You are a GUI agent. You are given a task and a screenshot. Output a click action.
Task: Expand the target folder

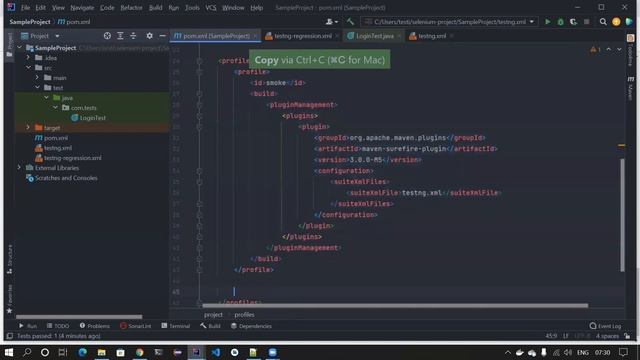(28, 127)
